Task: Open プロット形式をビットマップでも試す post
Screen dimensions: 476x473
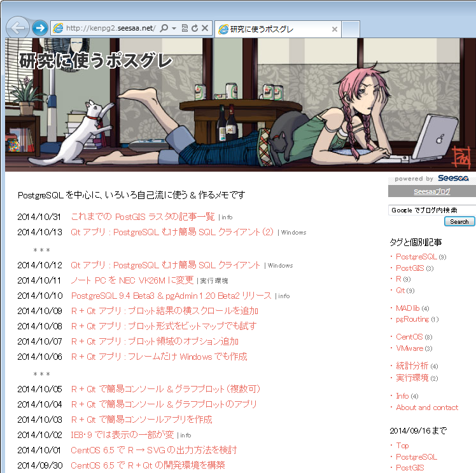Action: (164, 326)
